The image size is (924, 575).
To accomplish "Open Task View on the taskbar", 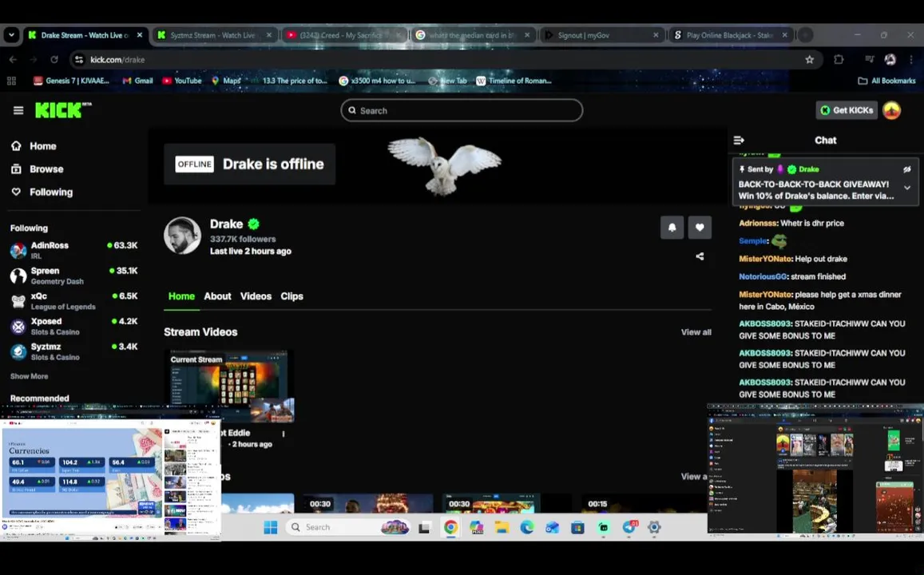I will click(424, 527).
